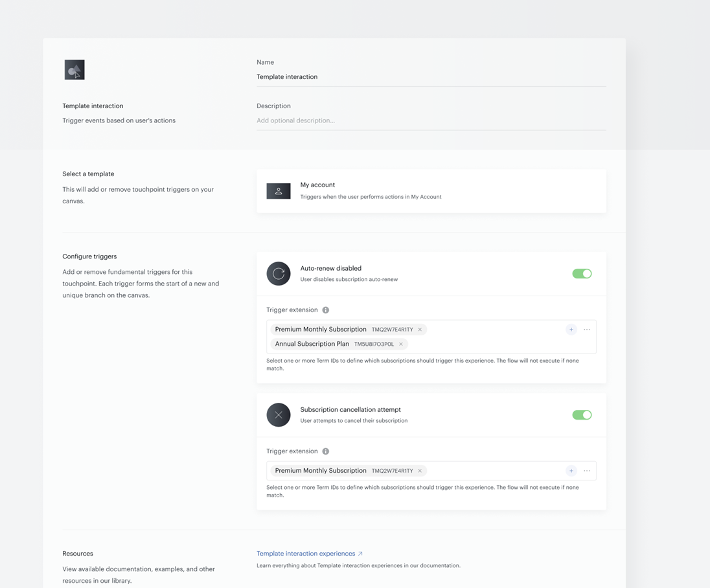Remove Annual Subscription Plan tag
Viewport: 710px width, 588px height.
401,344
